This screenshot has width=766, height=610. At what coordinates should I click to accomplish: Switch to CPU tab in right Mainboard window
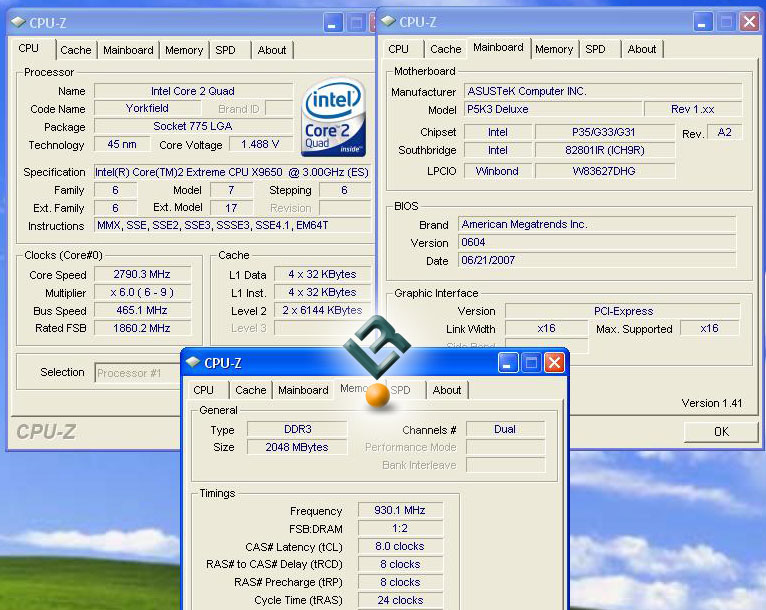point(399,49)
